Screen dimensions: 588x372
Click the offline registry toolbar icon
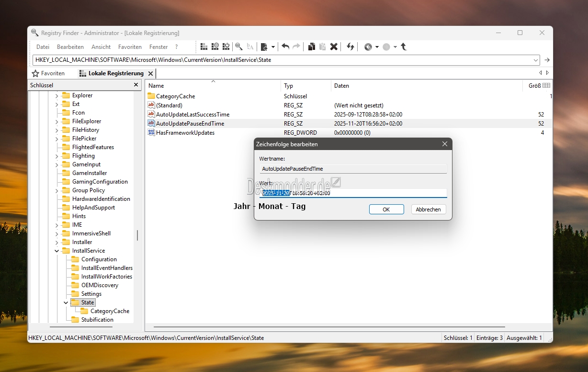pyautogui.click(x=226, y=46)
